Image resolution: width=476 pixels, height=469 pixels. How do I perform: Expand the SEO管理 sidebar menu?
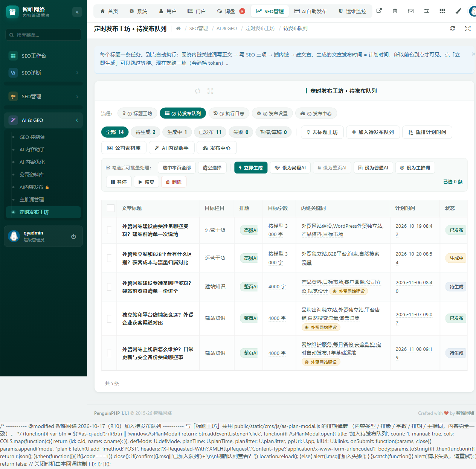pos(43,96)
